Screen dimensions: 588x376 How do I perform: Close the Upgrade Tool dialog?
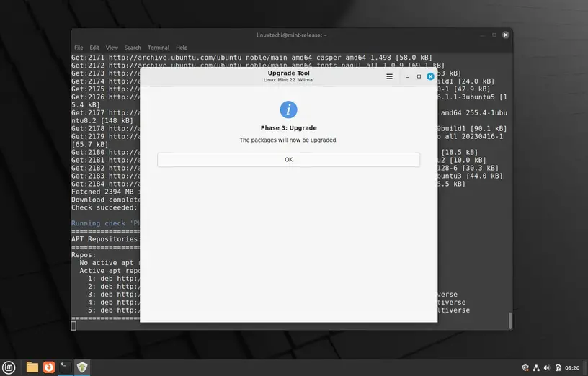[x=430, y=76]
